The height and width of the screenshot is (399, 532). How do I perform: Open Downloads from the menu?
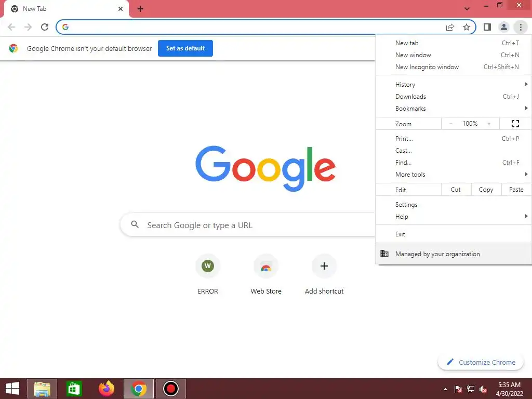coord(454,97)
